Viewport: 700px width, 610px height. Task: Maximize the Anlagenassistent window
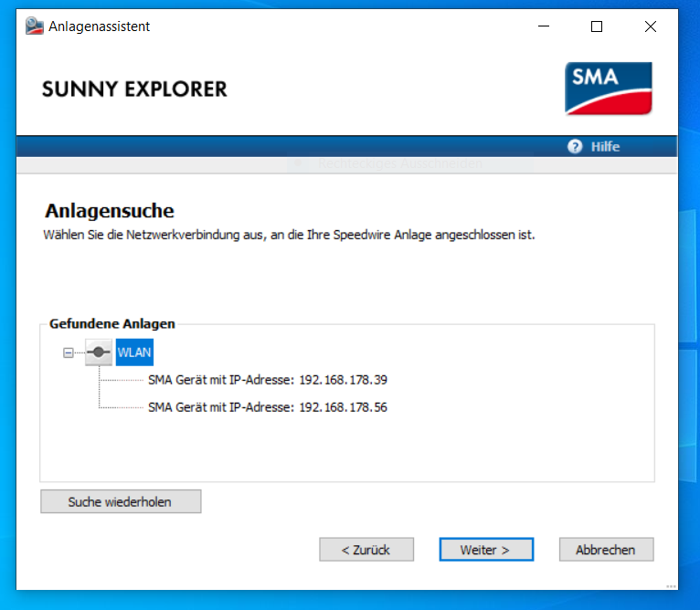coord(597,26)
